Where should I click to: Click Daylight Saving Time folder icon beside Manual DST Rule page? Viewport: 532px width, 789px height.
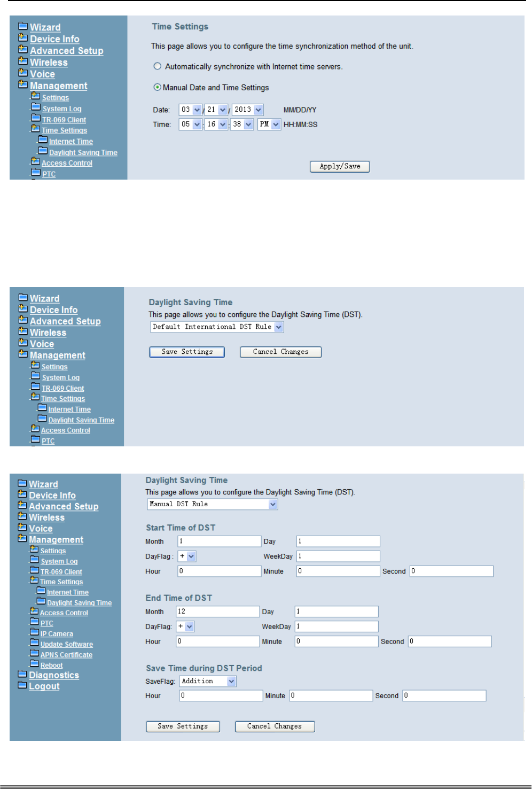[41, 601]
